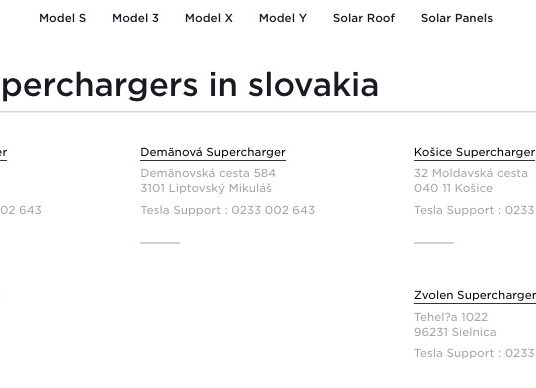Click Tesla Support line under Zvolen Supercharger
The image size is (536, 388).
(475, 353)
